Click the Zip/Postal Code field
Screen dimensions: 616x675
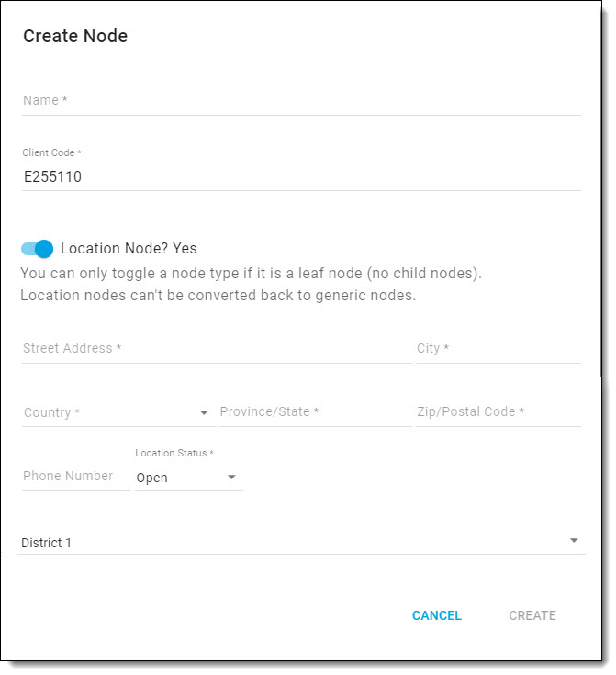(498, 412)
